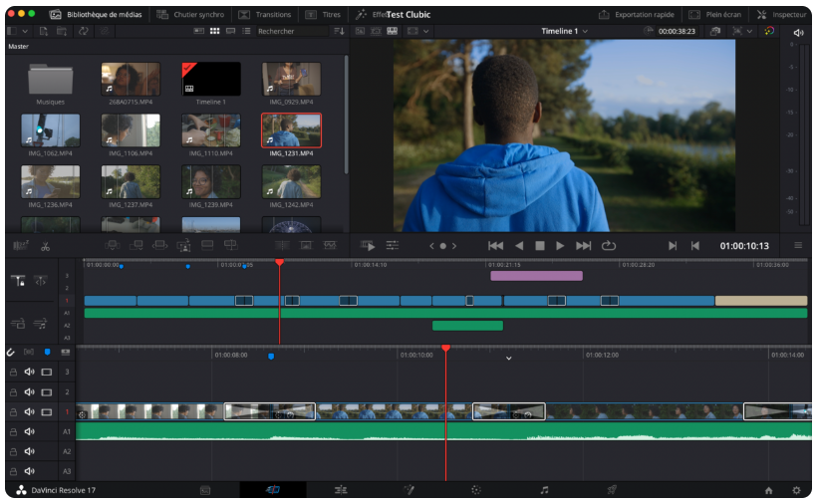
Task: Click the audio level meter speaker control
Action: tap(797, 33)
